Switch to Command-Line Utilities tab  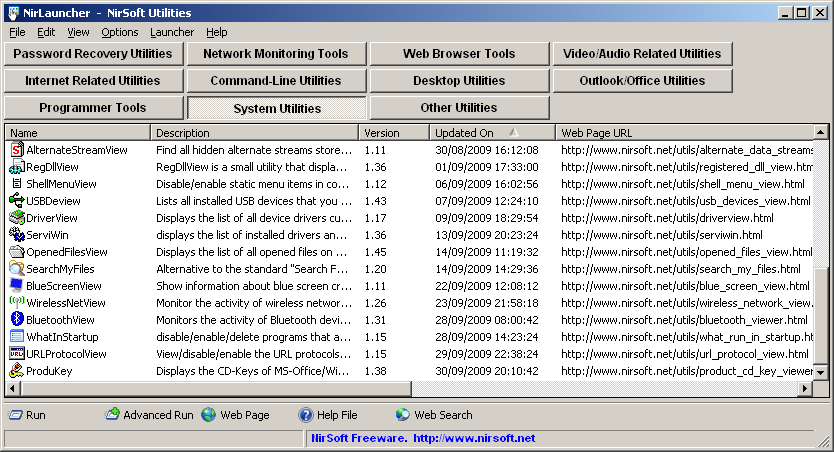coord(276,81)
